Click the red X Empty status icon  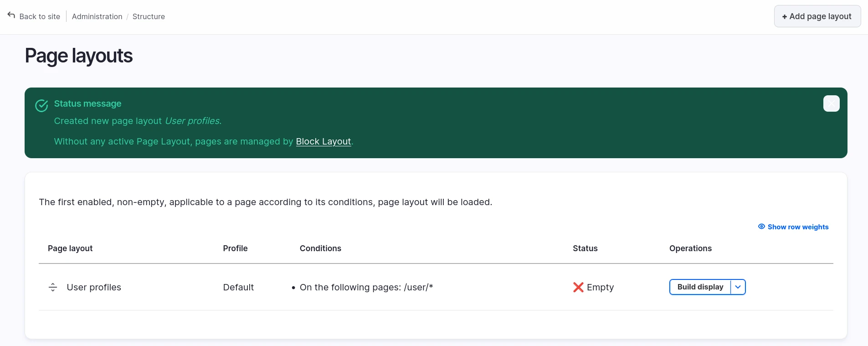[x=578, y=287]
